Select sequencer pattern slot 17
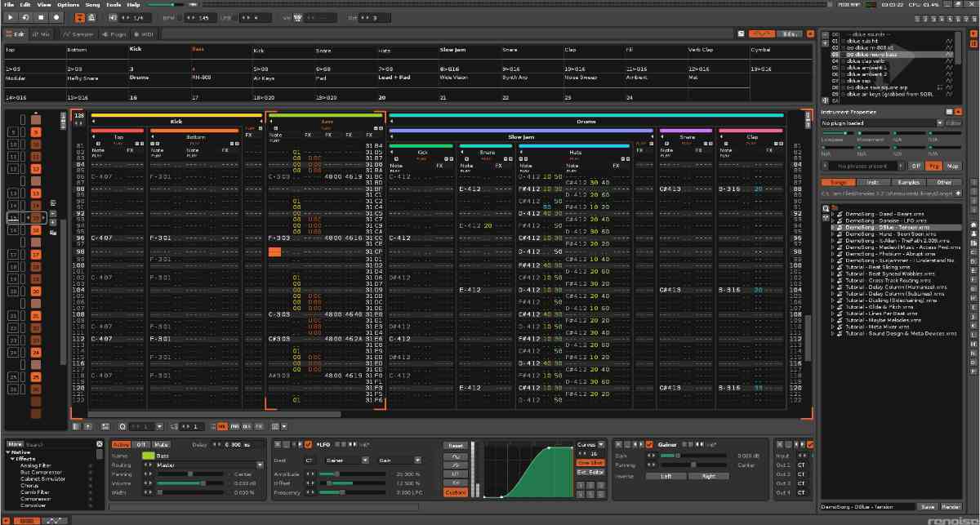This screenshot has width=980, height=525. 36,254
